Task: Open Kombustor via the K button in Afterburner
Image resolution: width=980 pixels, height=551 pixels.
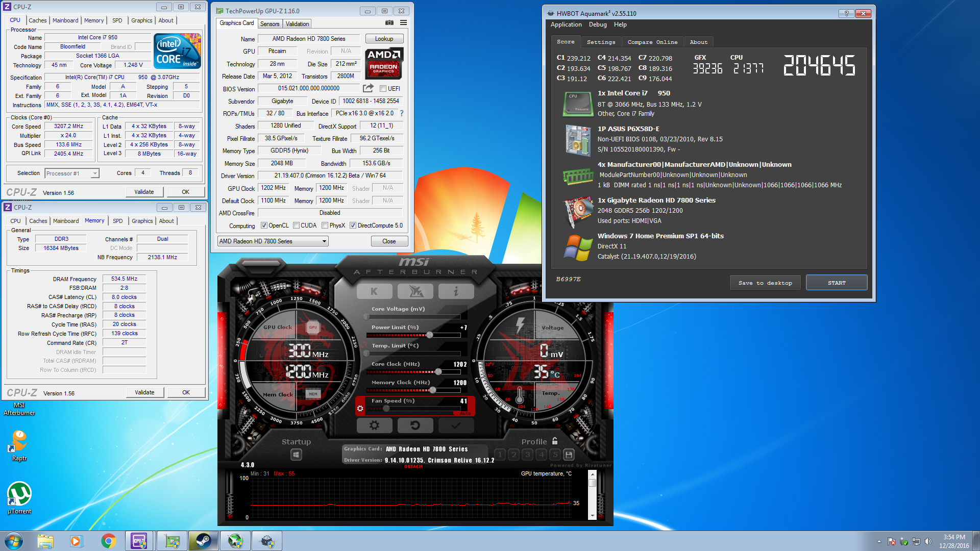Action: (x=374, y=291)
